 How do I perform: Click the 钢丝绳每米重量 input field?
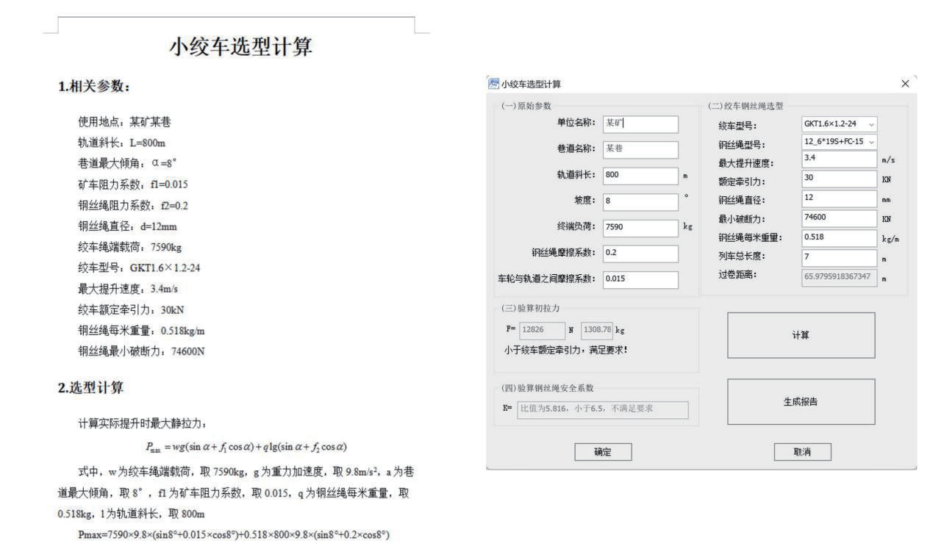(x=840, y=238)
